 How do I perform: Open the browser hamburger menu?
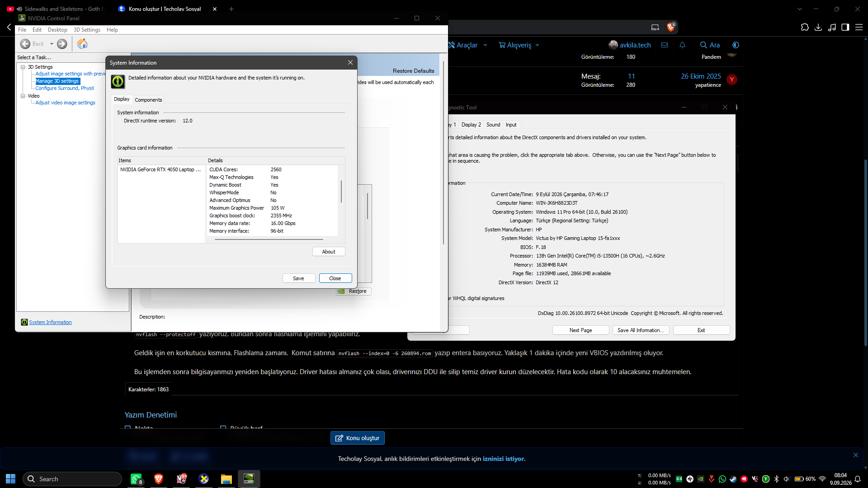[x=859, y=27]
